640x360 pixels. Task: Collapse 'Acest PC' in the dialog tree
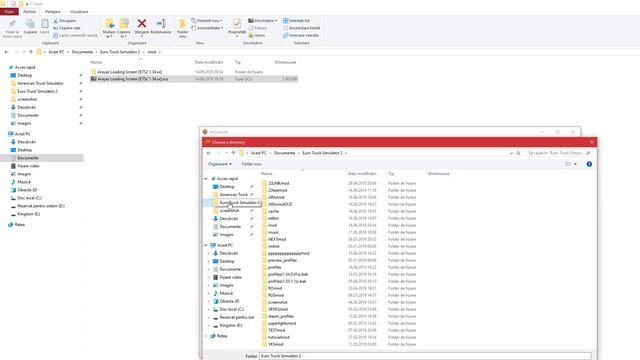click(206, 245)
